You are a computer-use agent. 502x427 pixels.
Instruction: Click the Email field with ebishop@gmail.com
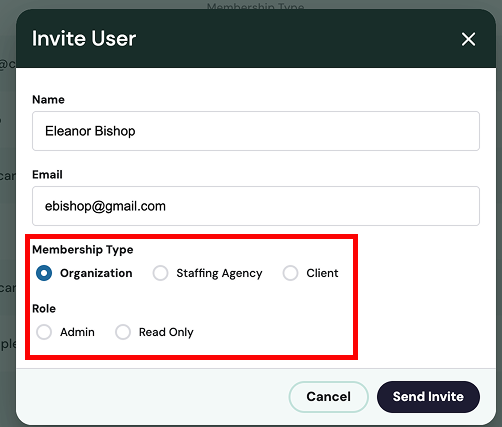coord(256,206)
